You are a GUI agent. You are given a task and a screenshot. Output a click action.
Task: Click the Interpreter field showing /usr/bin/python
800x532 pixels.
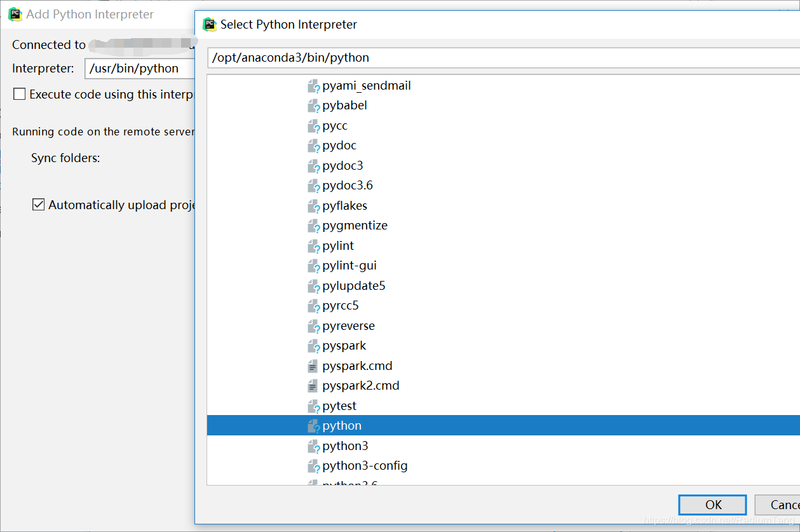(139, 69)
